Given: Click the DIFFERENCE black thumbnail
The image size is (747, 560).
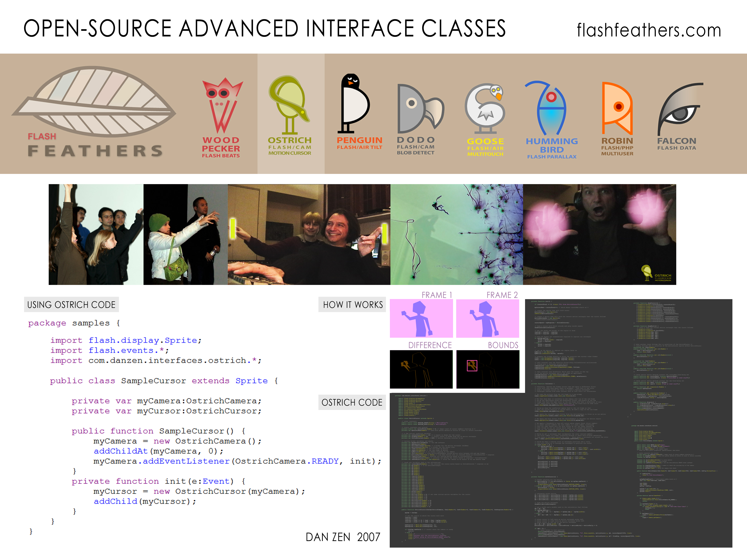Looking at the screenshot, I should coord(421,369).
